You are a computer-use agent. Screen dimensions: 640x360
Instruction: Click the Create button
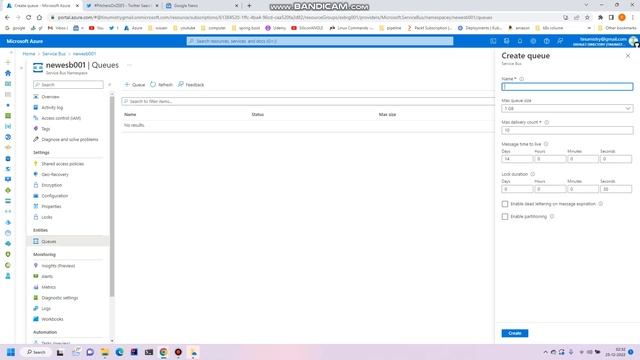[x=515, y=333]
